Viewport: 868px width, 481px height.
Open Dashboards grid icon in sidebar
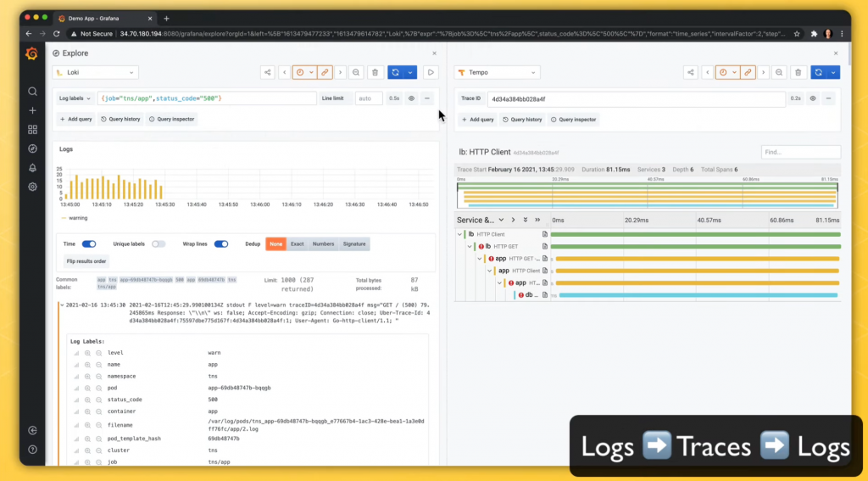(32, 130)
